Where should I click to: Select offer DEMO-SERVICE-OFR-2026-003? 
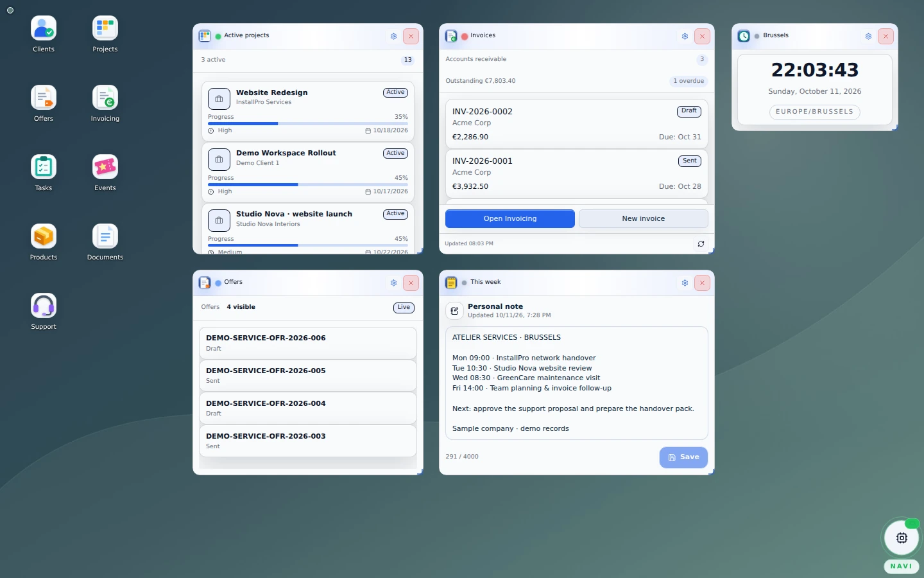point(308,441)
